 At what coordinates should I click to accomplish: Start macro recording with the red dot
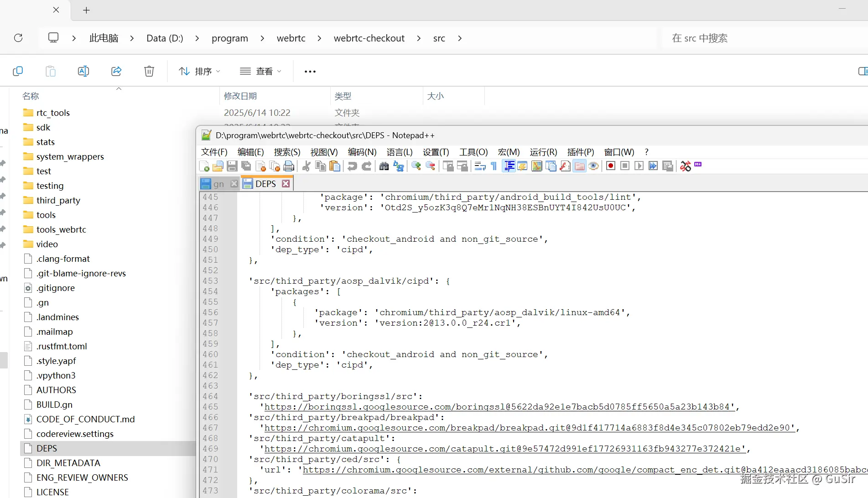pyautogui.click(x=611, y=166)
